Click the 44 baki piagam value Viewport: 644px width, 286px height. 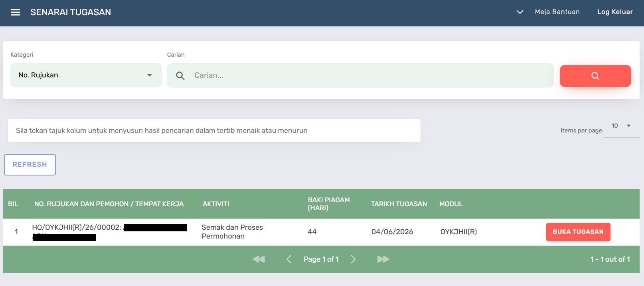point(312,232)
